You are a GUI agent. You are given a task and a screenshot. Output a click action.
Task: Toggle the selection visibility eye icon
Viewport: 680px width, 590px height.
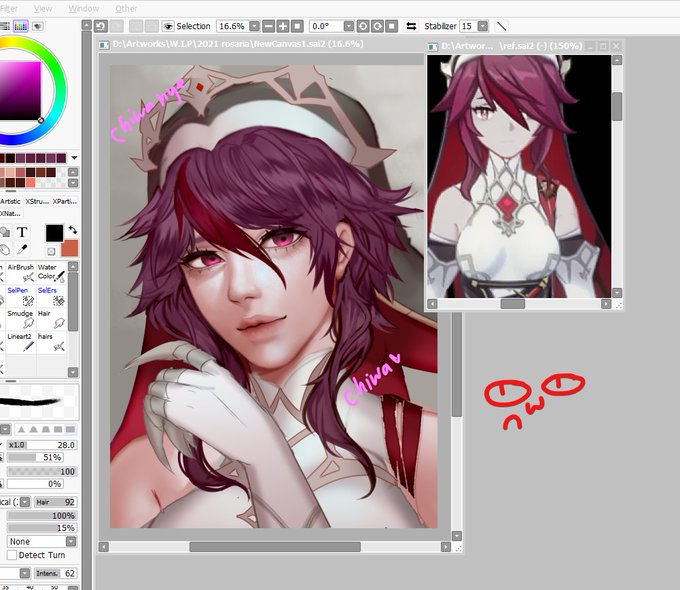(x=168, y=26)
